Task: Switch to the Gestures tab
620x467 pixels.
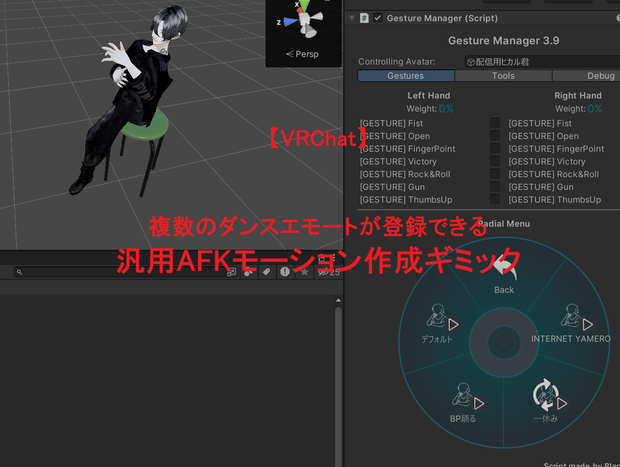Action: click(x=406, y=76)
